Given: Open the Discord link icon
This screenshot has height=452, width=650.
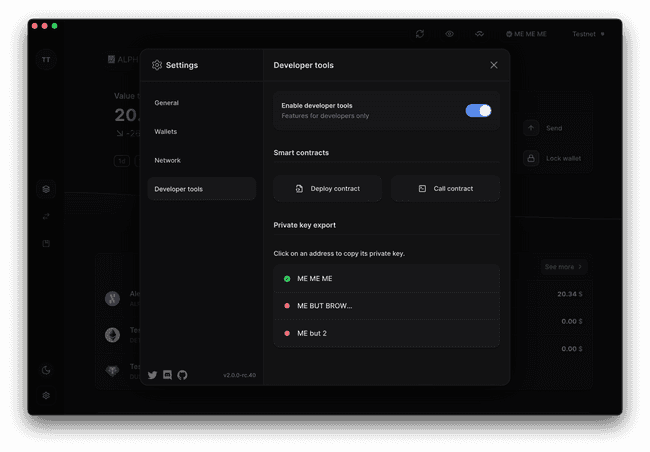Looking at the screenshot, I should (x=167, y=375).
